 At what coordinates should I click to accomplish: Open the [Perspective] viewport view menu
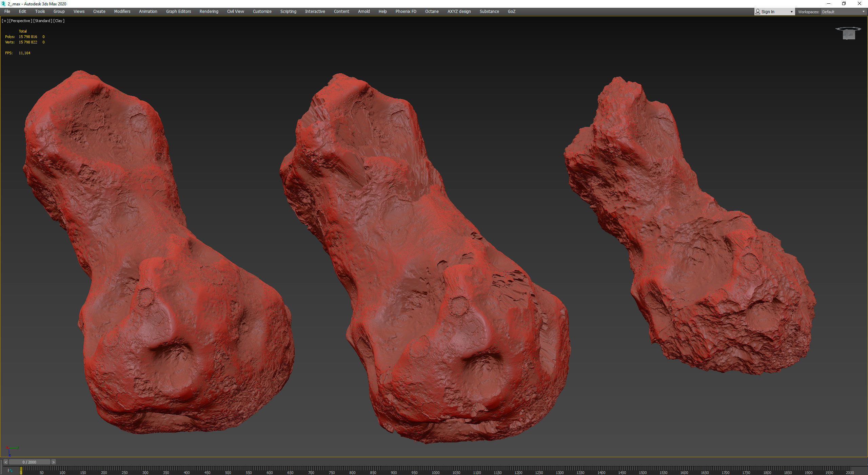tap(21, 21)
